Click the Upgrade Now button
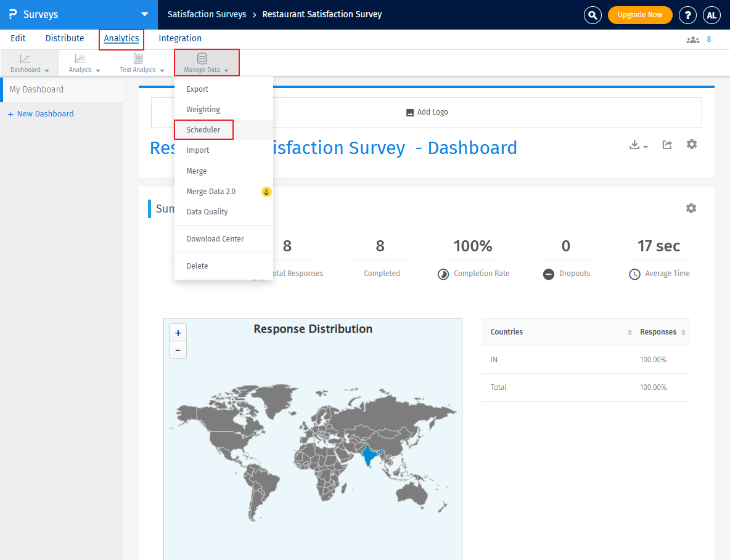This screenshot has width=730, height=560. pyautogui.click(x=640, y=15)
